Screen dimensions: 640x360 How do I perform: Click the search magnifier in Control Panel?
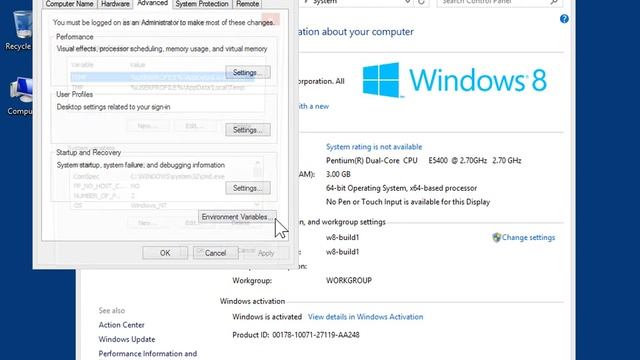tap(554, 2)
